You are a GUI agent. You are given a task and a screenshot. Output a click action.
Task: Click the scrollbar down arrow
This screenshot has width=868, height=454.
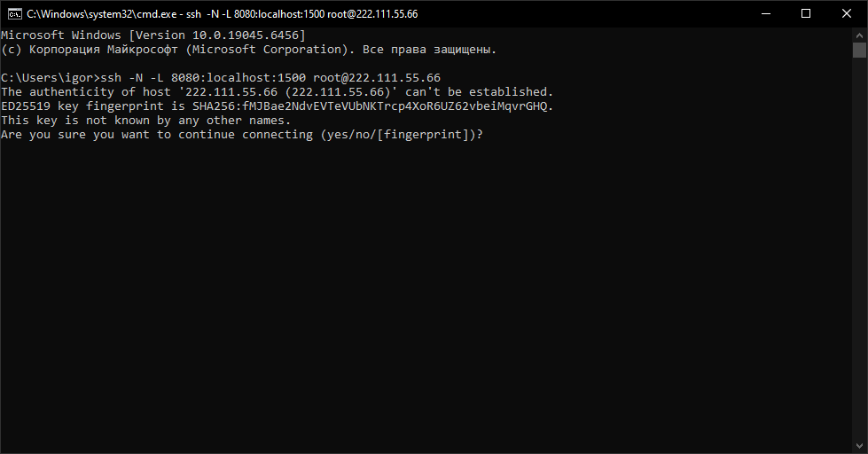[859, 446]
